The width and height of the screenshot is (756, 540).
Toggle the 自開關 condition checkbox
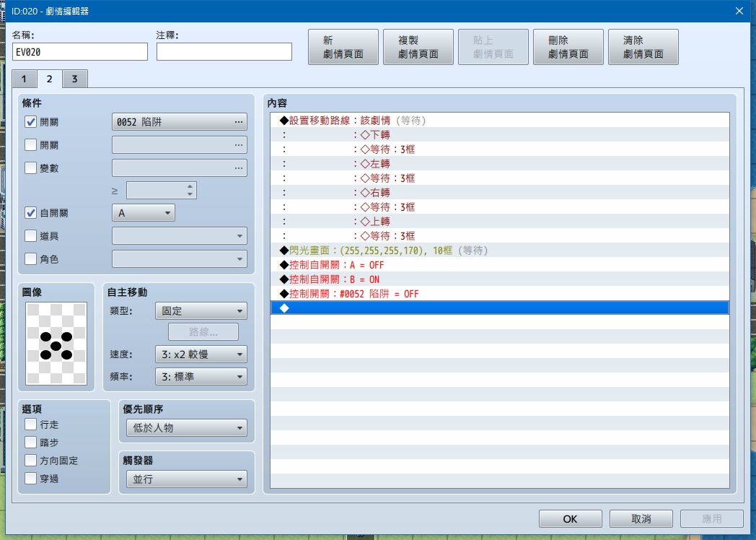point(30,213)
